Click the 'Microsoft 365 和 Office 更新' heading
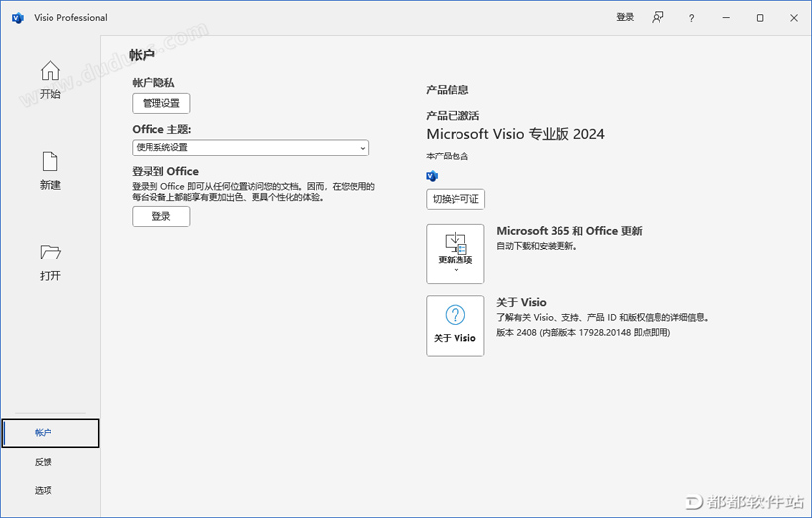The width and height of the screenshot is (812, 518). 569,231
